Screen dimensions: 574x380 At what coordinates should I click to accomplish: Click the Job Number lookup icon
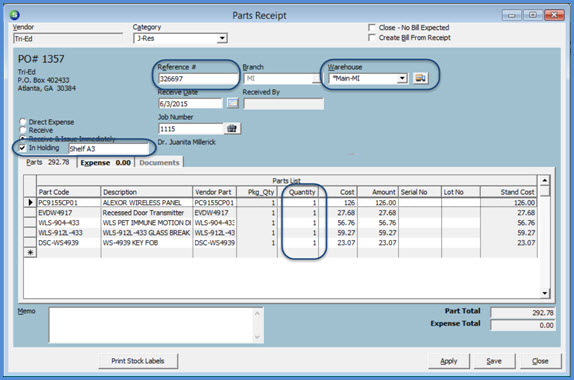(232, 128)
